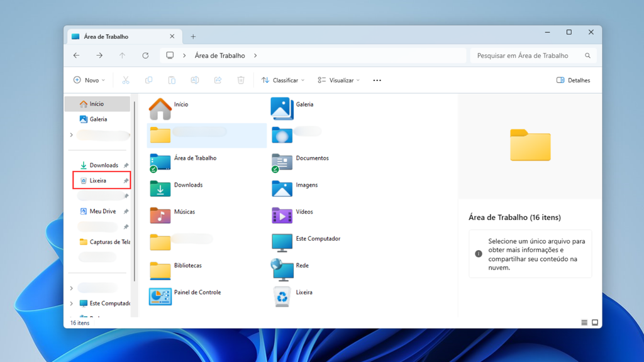The width and height of the screenshot is (644, 362).
Task: Open Meu Drive in the sidebar
Action: (103, 211)
